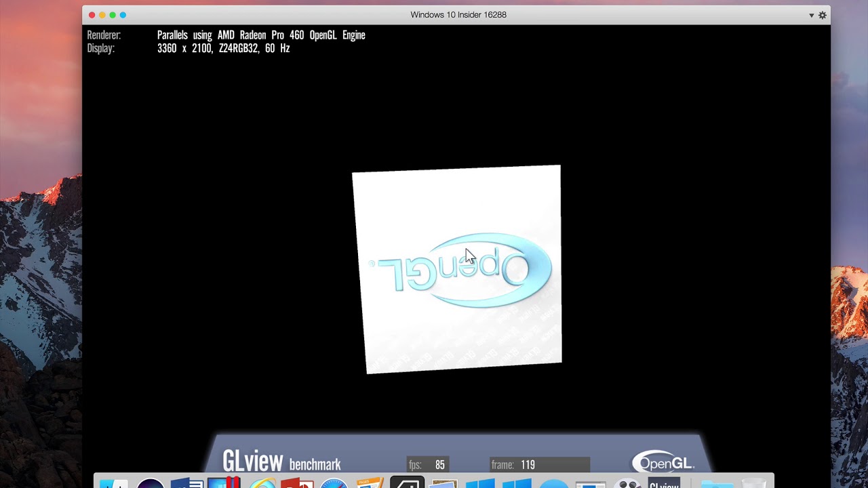Select the frame counter value 119
Screen dimensions: 868x488
(528, 465)
